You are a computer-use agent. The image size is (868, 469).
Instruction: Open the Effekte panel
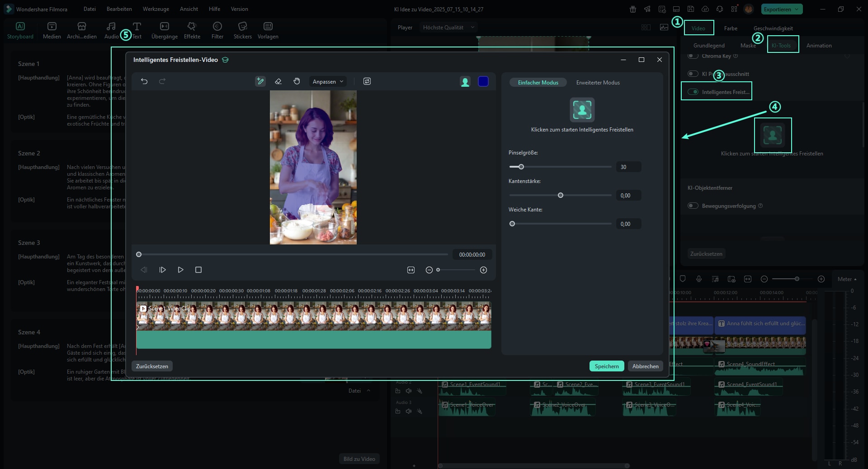coord(192,30)
